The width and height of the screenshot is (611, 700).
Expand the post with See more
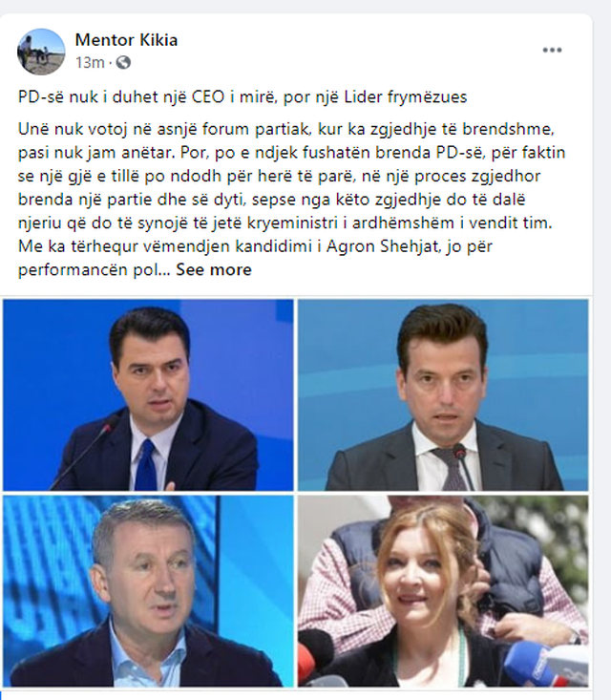pyautogui.click(x=214, y=269)
